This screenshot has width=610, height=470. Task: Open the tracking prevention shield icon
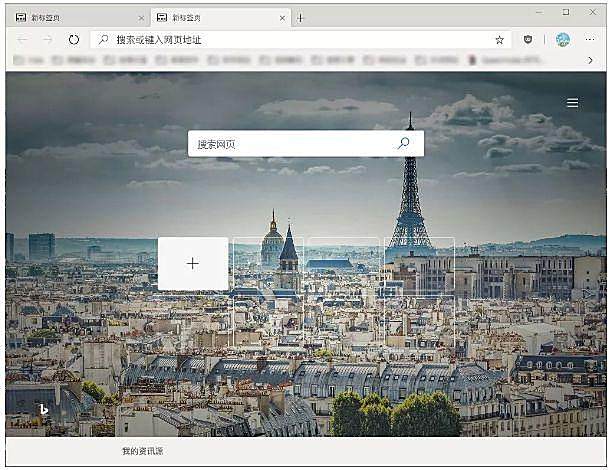(x=528, y=39)
